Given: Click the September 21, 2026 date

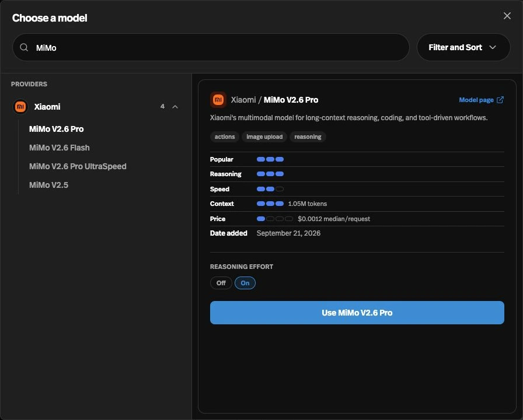Looking at the screenshot, I should tap(288, 233).
